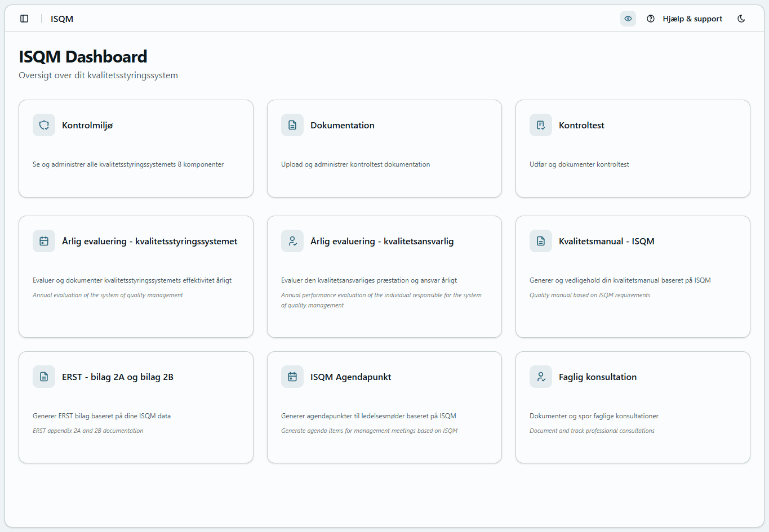The image size is (769, 532).
Task: Open the ERST - bilag 2A og bilag 2B card
Action: 136,406
